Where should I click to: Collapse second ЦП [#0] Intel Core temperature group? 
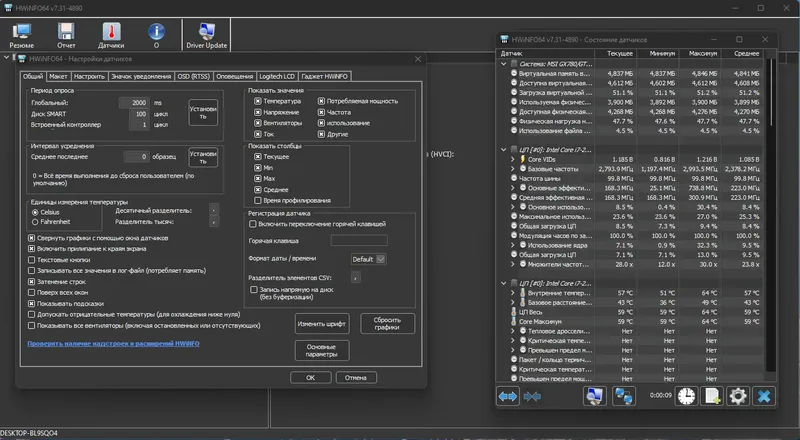504,283
